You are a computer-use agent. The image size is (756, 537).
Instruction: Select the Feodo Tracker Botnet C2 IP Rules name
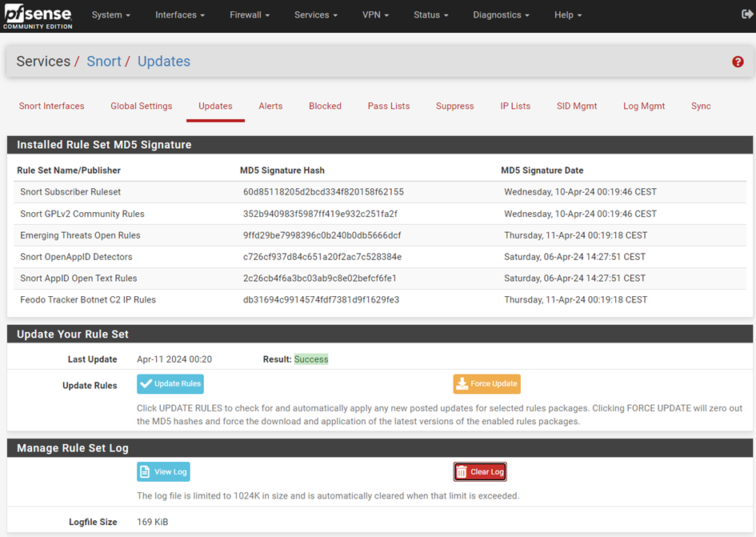pyautogui.click(x=88, y=299)
